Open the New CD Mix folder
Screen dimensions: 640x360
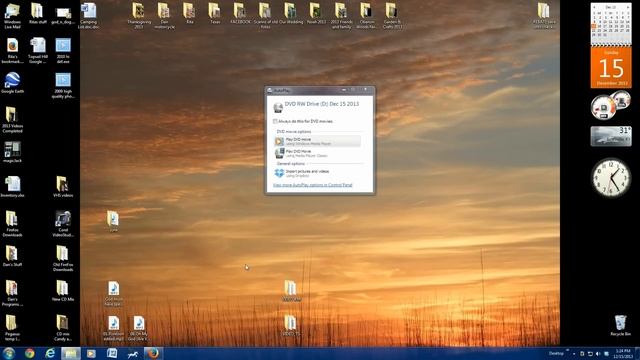click(63, 291)
